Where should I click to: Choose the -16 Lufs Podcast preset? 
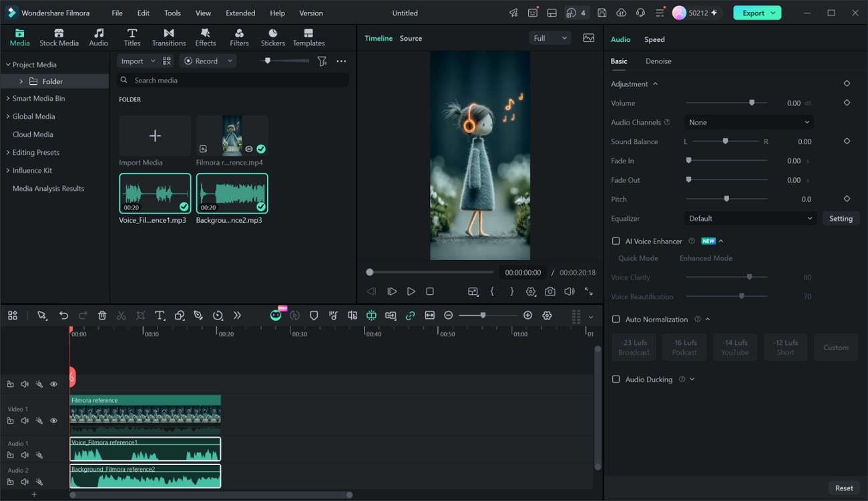pyautogui.click(x=684, y=348)
